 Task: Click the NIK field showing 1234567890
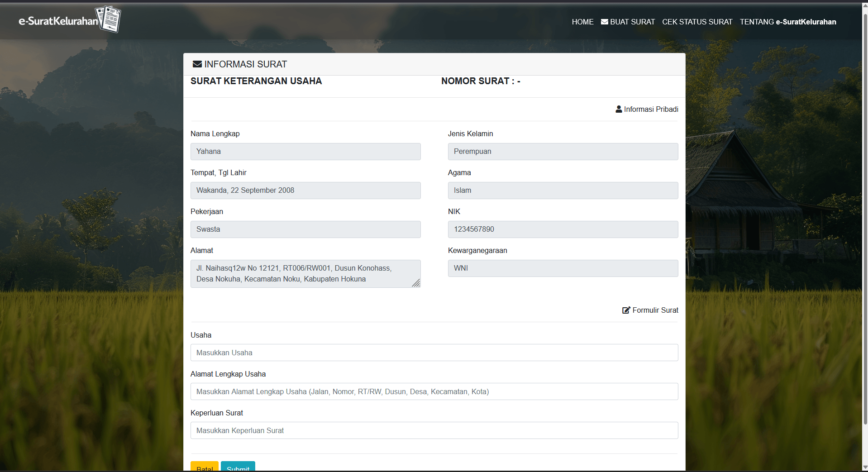click(563, 229)
